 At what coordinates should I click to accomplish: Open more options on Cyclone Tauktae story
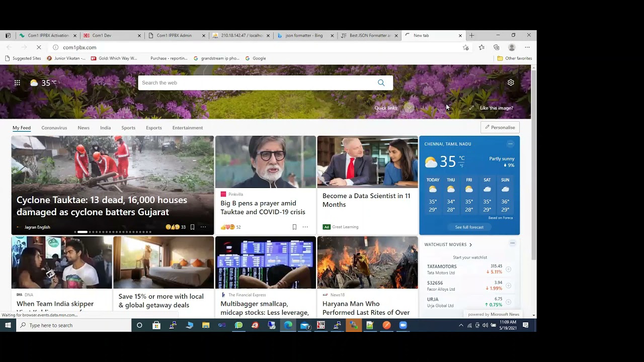(203, 227)
